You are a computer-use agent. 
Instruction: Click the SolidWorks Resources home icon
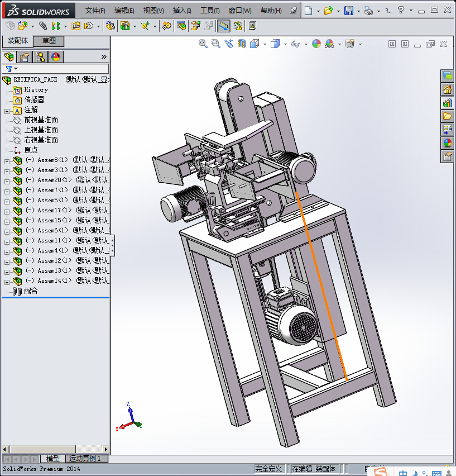[x=447, y=89]
